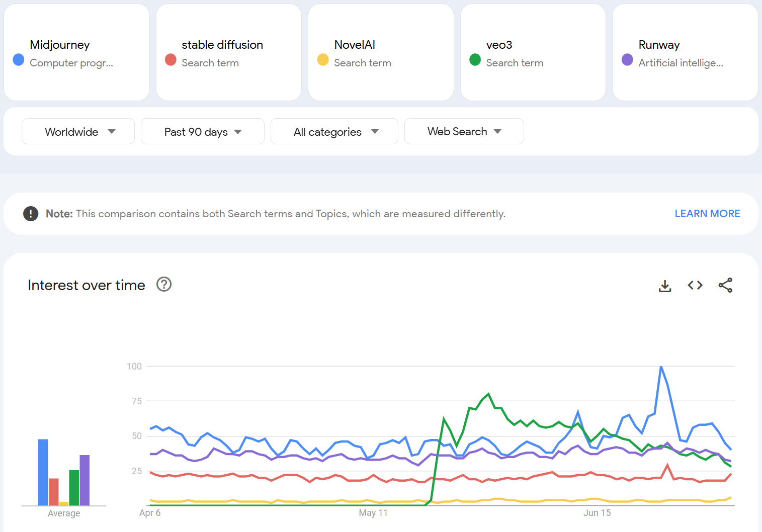Click the note exclamation warning icon

[x=31, y=214]
